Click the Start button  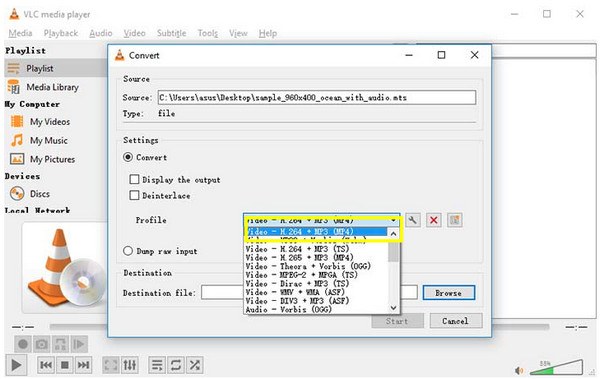[397, 321]
